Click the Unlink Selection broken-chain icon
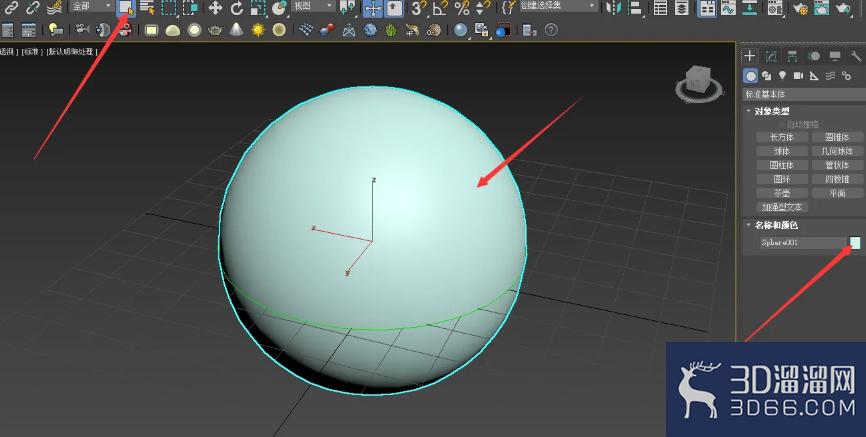Viewport: 866px width, 437px height. tap(33, 7)
